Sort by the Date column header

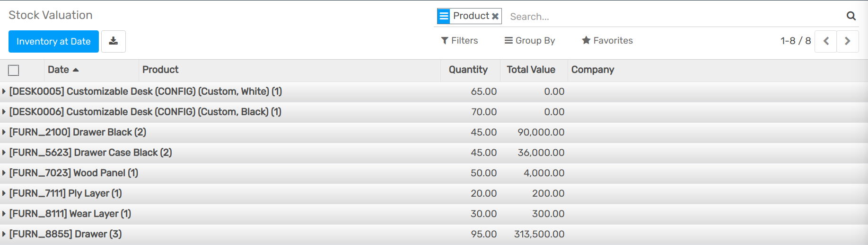[91, 70]
